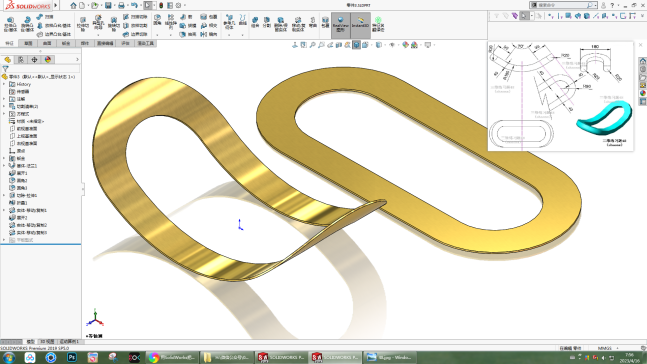Switch to the third ribbon tab
647x364 pixels.
pyautogui.click(x=47, y=43)
